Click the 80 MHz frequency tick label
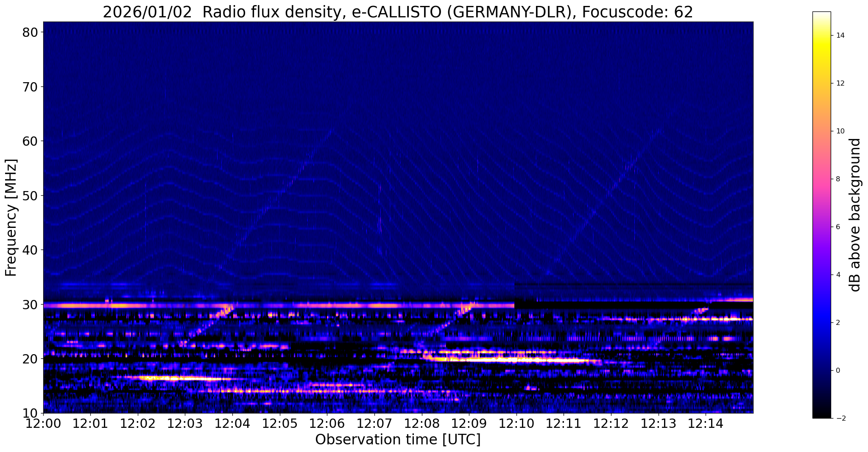 pyautogui.click(x=31, y=32)
